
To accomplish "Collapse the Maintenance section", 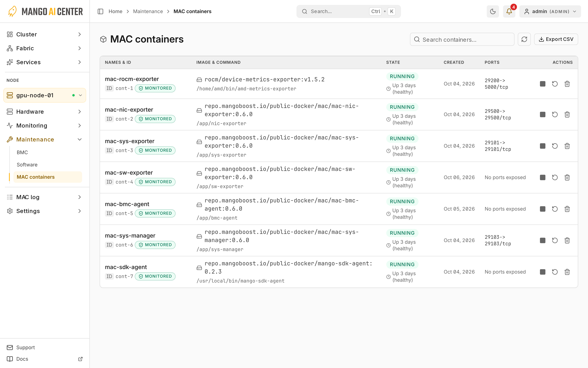I will pos(45,139).
